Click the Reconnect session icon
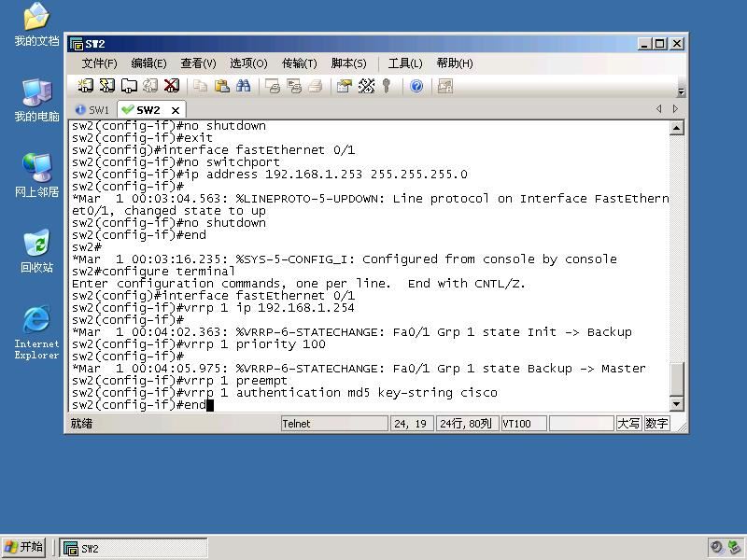Image resolution: width=747 pixels, height=560 pixels. [x=150, y=86]
